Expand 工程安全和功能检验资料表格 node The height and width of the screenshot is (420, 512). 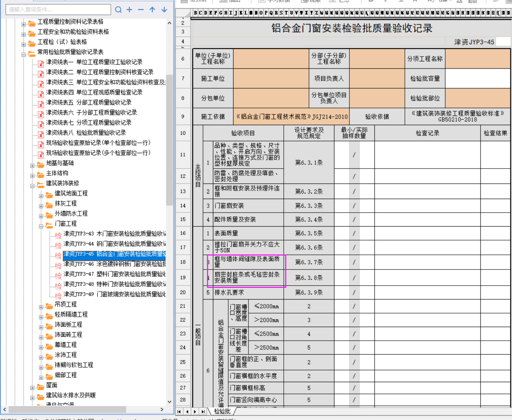coord(23,35)
